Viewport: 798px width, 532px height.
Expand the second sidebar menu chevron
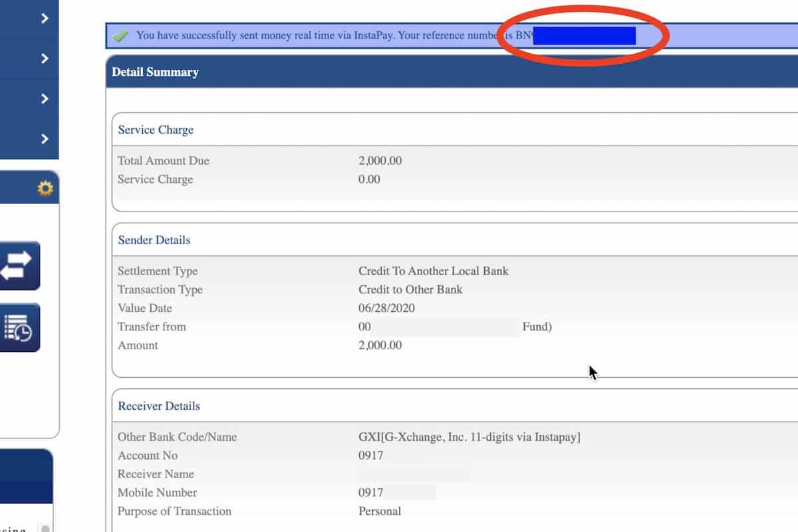(45, 59)
